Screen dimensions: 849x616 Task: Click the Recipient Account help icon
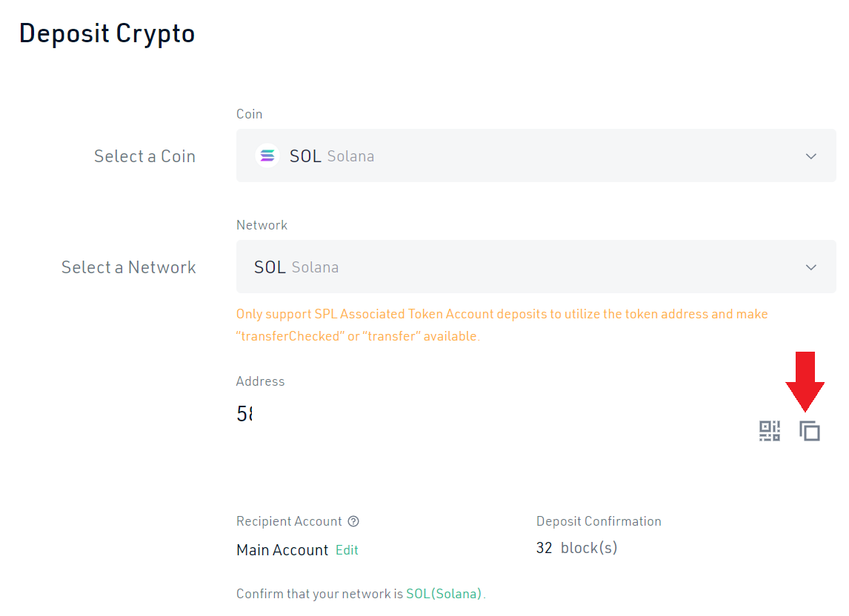tap(353, 521)
